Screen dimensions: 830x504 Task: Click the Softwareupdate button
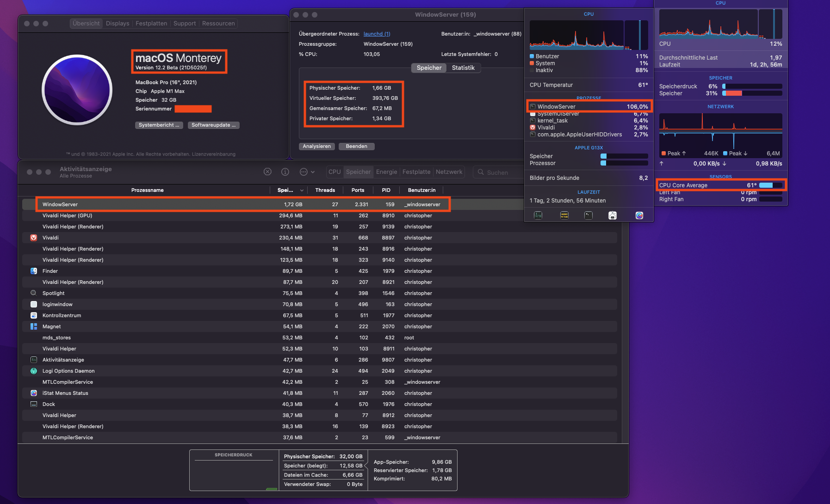tap(214, 125)
